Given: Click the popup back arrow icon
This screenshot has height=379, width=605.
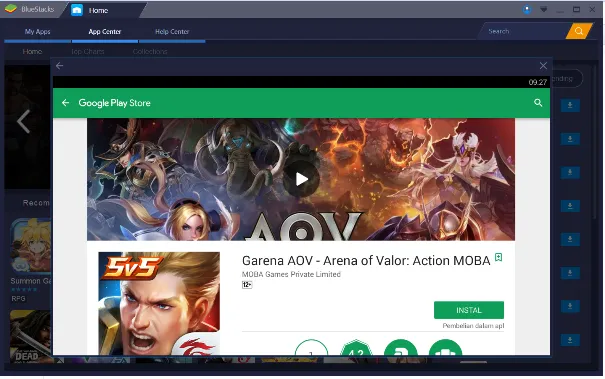Looking at the screenshot, I should tap(59, 66).
